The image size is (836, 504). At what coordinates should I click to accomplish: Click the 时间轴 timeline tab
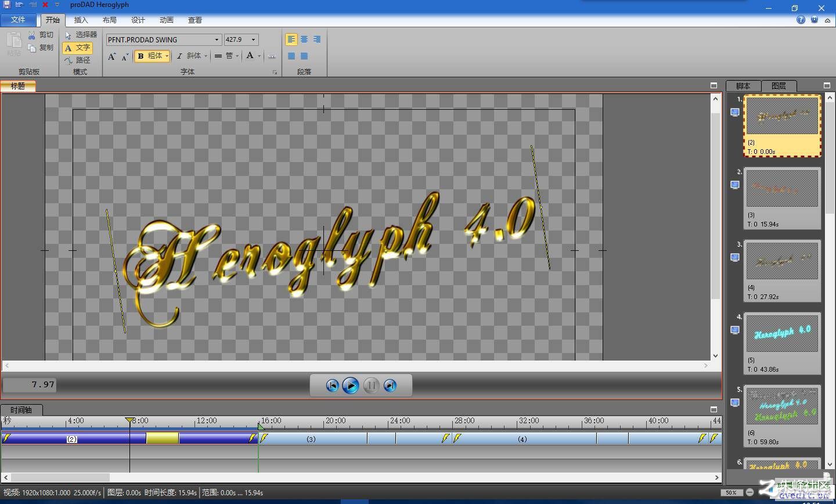tap(20, 410)
